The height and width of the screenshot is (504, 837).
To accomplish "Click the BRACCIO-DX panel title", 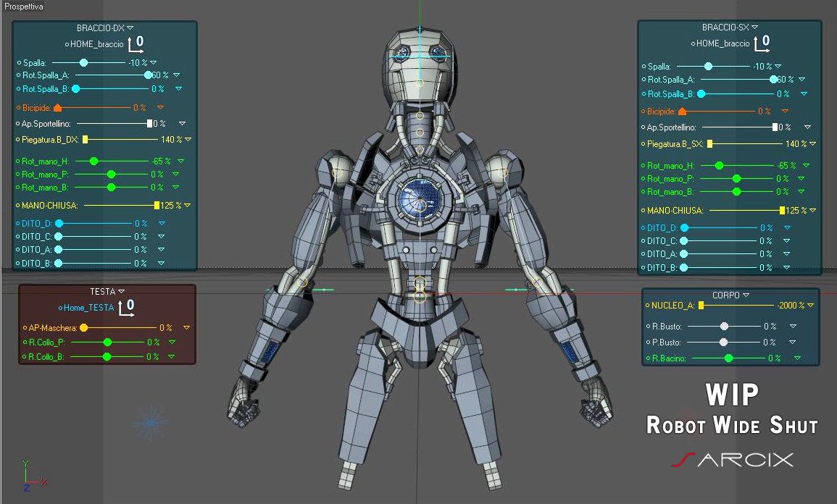I will (100, 28).
